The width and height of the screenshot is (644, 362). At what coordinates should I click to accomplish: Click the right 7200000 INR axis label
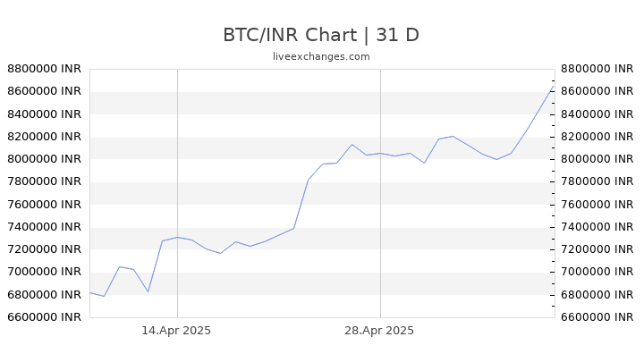pyautogui.click(x=597, y=249)
